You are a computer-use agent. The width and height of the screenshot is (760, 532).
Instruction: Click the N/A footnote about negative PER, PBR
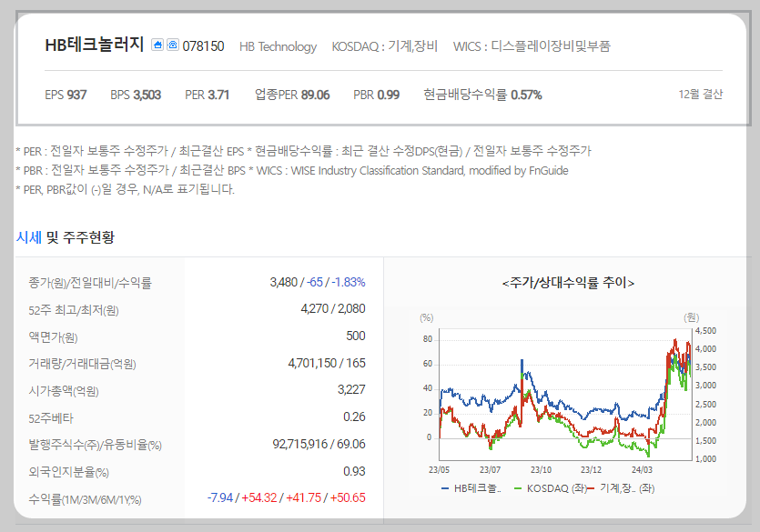(125, 189)
